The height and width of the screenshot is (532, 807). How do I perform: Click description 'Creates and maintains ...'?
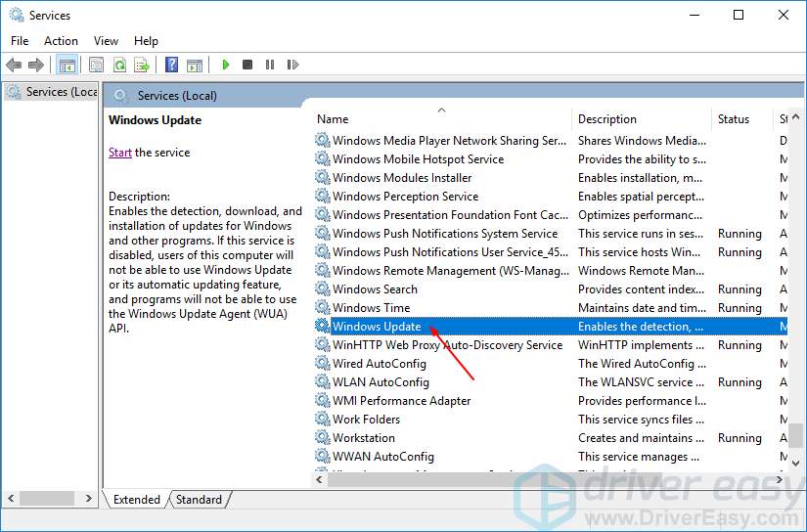(x=641, y=438)
